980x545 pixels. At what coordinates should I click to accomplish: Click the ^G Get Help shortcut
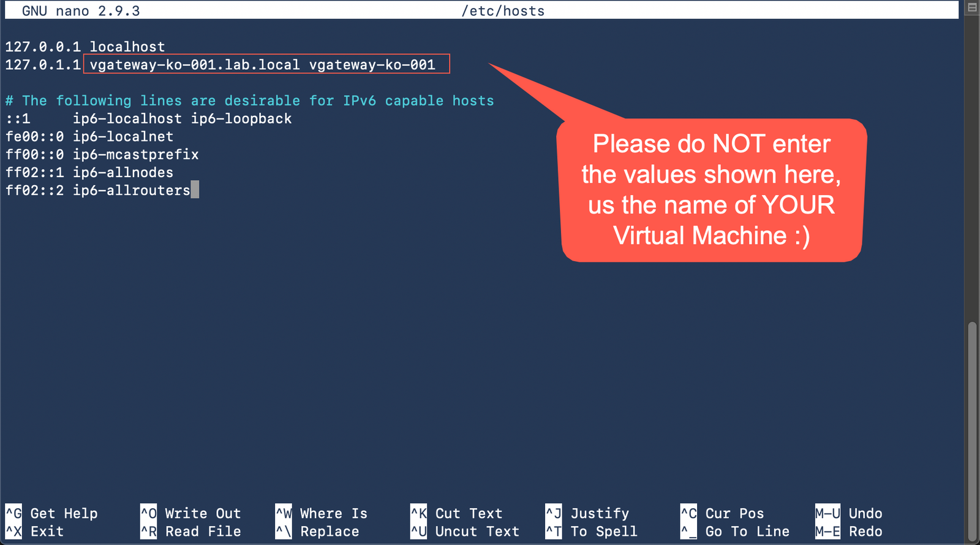click(x=52, y=513)
